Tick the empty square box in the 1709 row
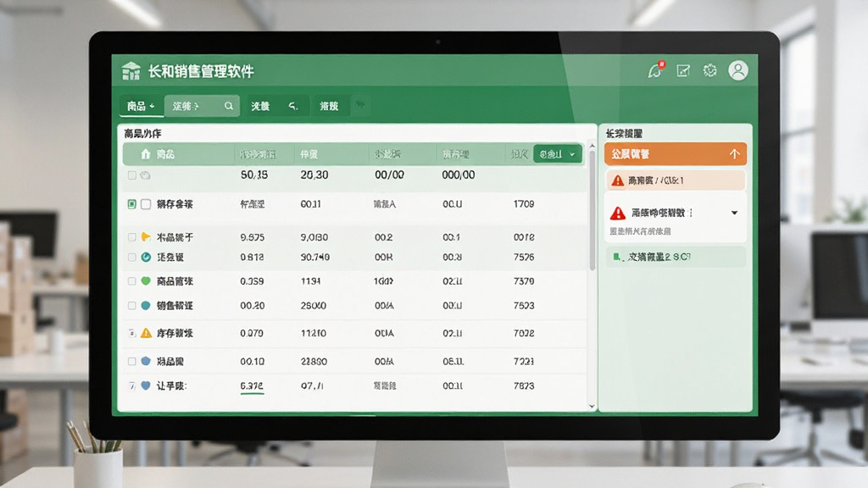 coord(146,204)
